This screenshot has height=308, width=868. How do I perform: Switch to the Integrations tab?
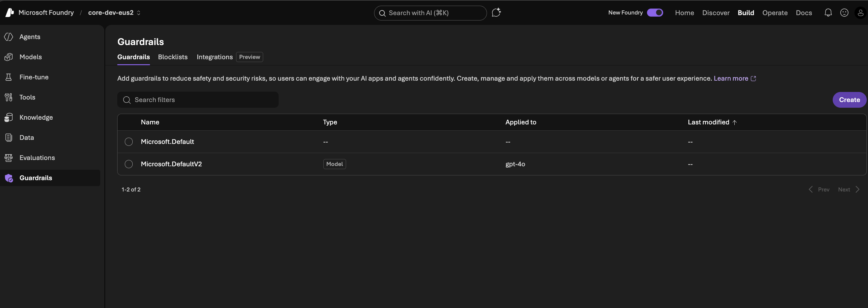tap(215, 57)
